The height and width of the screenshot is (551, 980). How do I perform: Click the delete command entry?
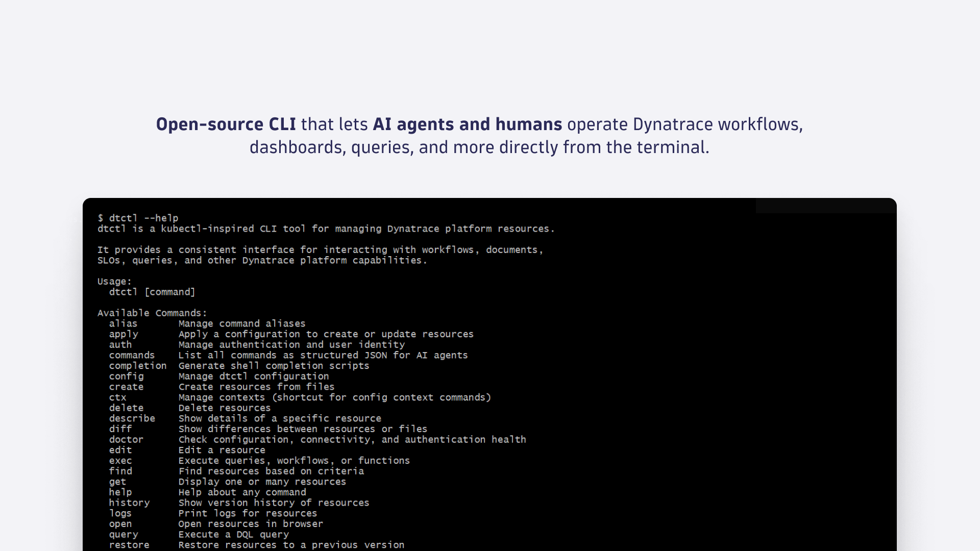point(127,408)
